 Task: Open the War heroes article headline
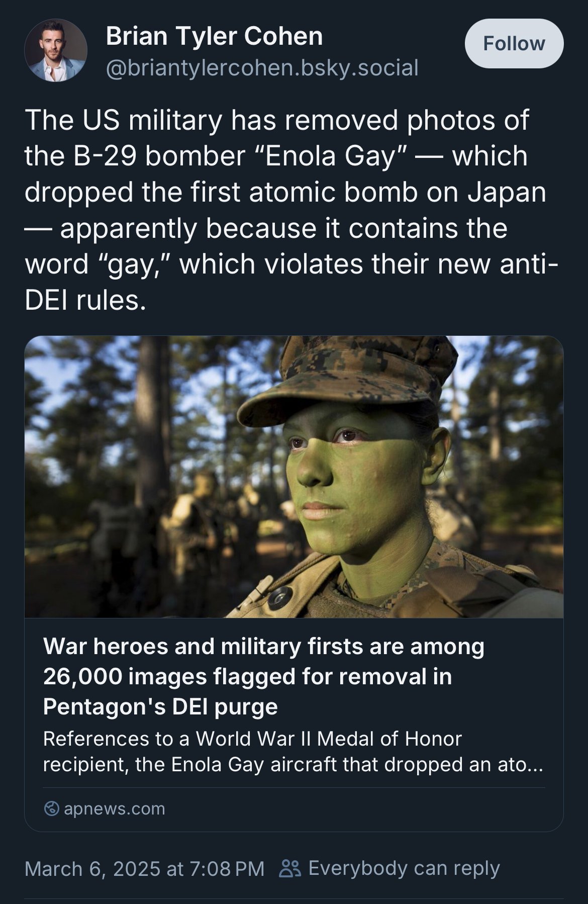264,676
